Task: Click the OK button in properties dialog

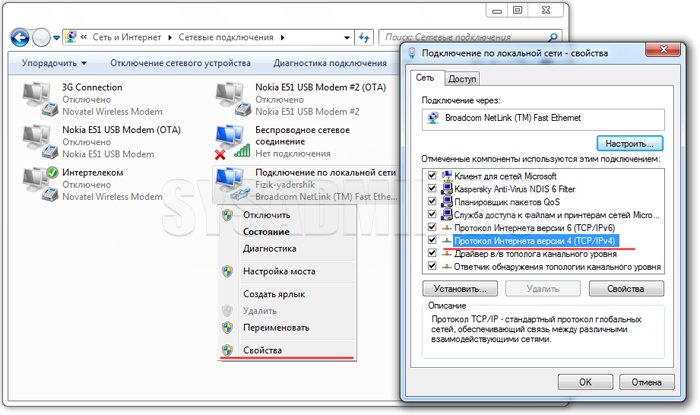Action: coord(586,381)
